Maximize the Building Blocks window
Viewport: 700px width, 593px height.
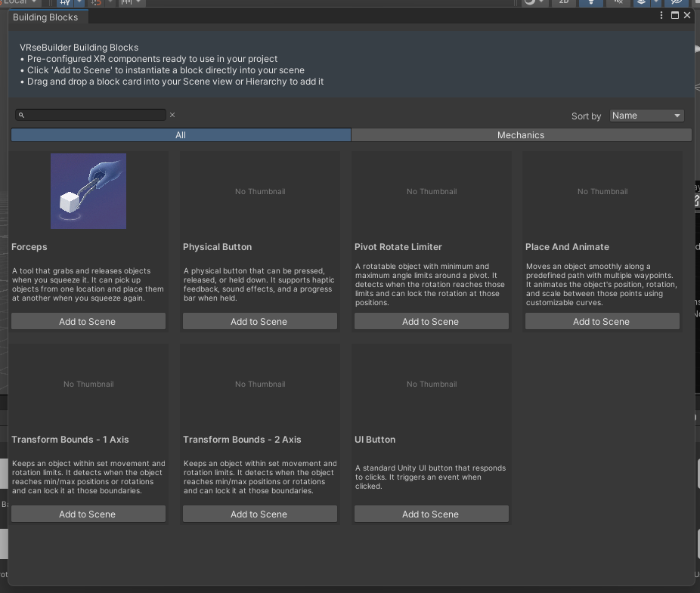(675, 15)
